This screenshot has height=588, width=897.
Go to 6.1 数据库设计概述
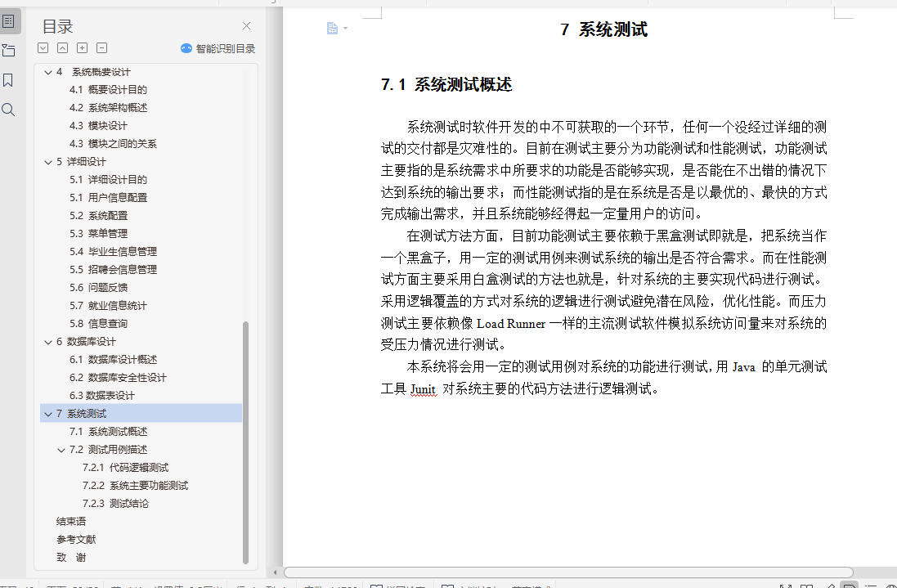point(113,360)
